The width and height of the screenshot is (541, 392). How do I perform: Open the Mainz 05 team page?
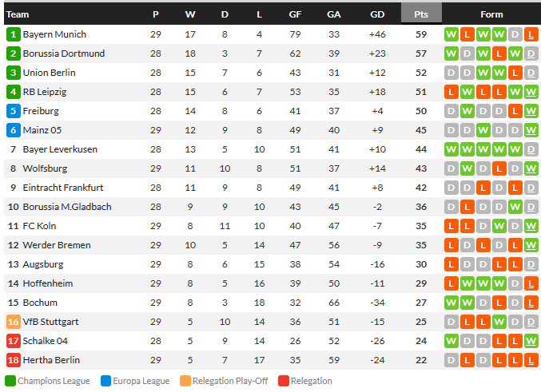pos(42,130)
